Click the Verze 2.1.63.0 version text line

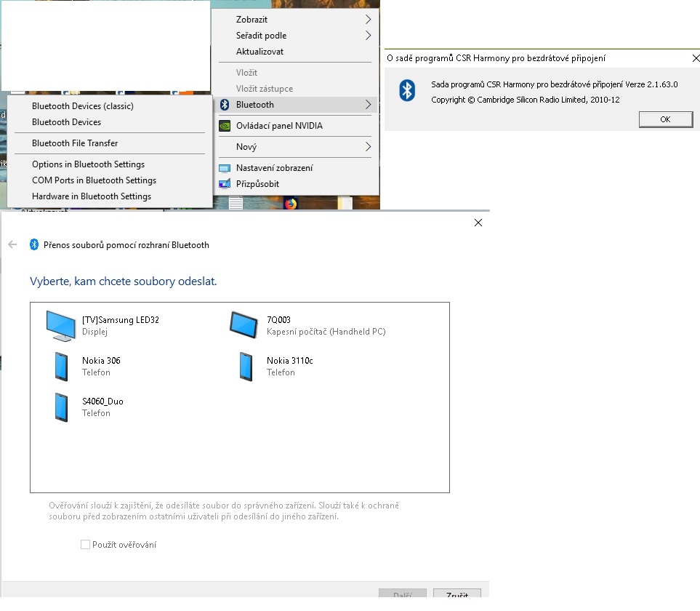(x=555, y=84)
